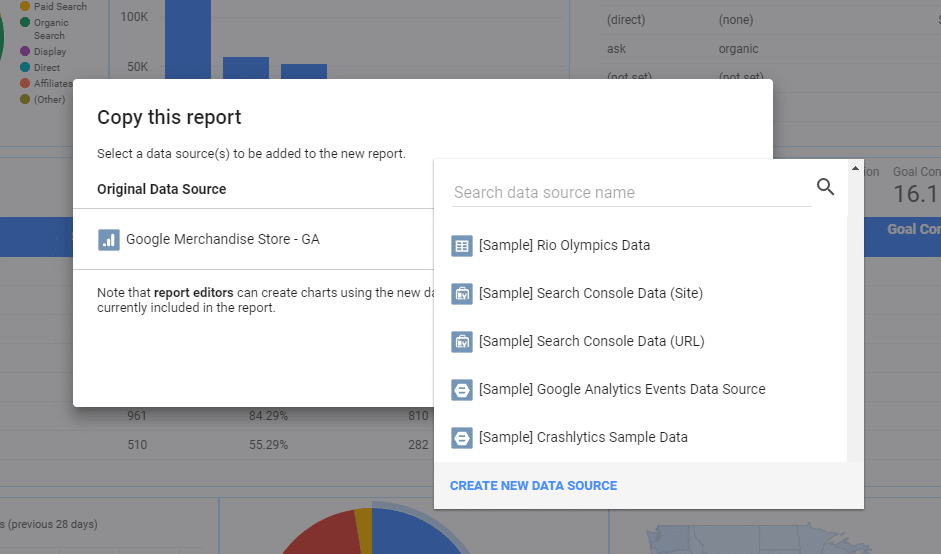Click the Google Merchandise Store analytics icon
This screenshot has width=941, height=554.
tap(109, 239)
